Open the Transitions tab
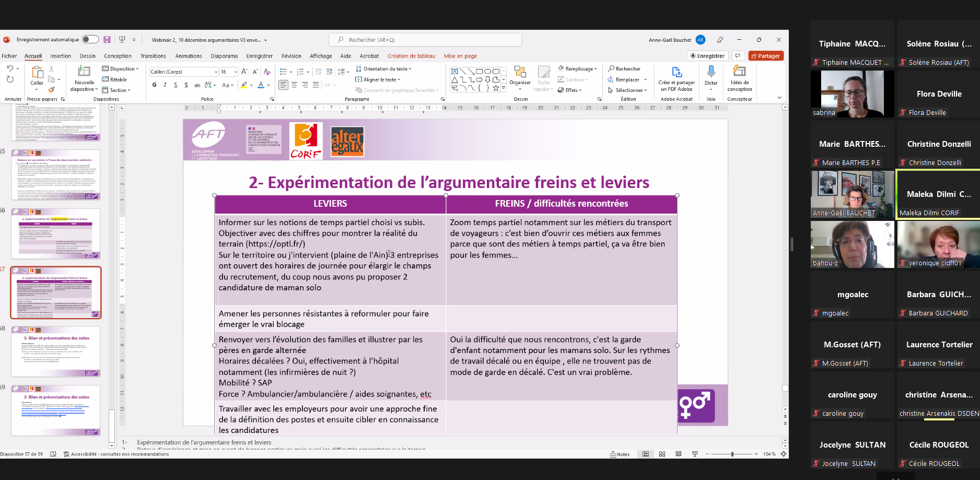 click(x=153, y=56)
